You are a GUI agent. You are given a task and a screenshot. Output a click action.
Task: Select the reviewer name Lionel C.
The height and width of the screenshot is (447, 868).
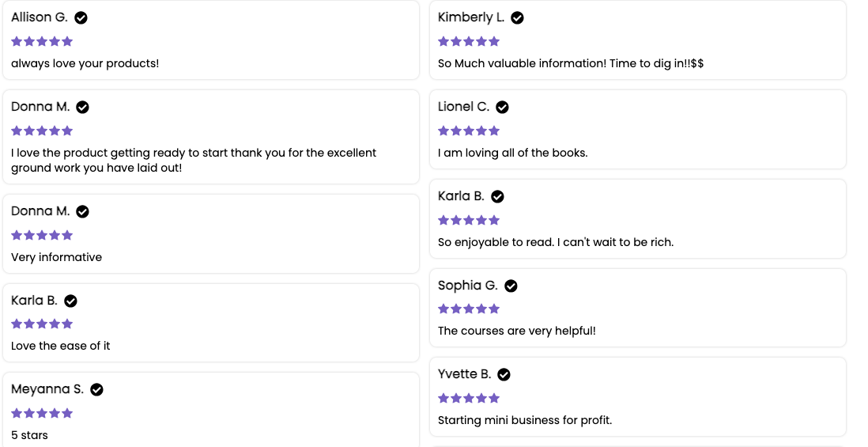463,107
